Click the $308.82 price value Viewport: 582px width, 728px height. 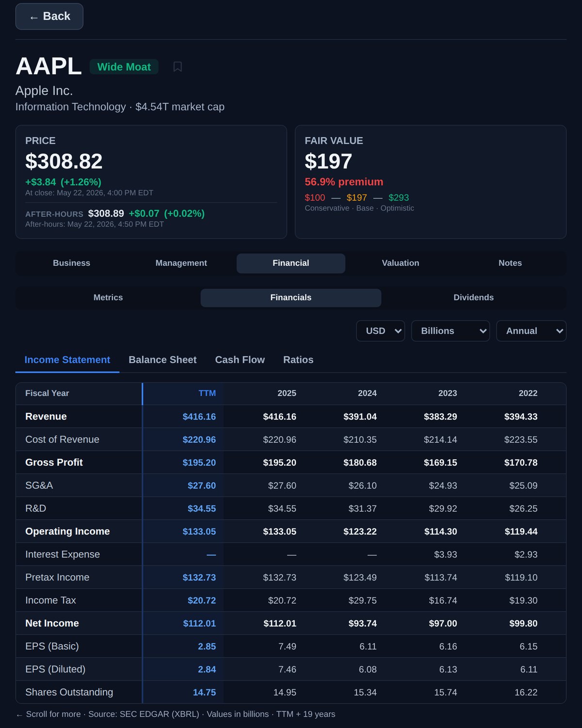(x=64, y=162)
